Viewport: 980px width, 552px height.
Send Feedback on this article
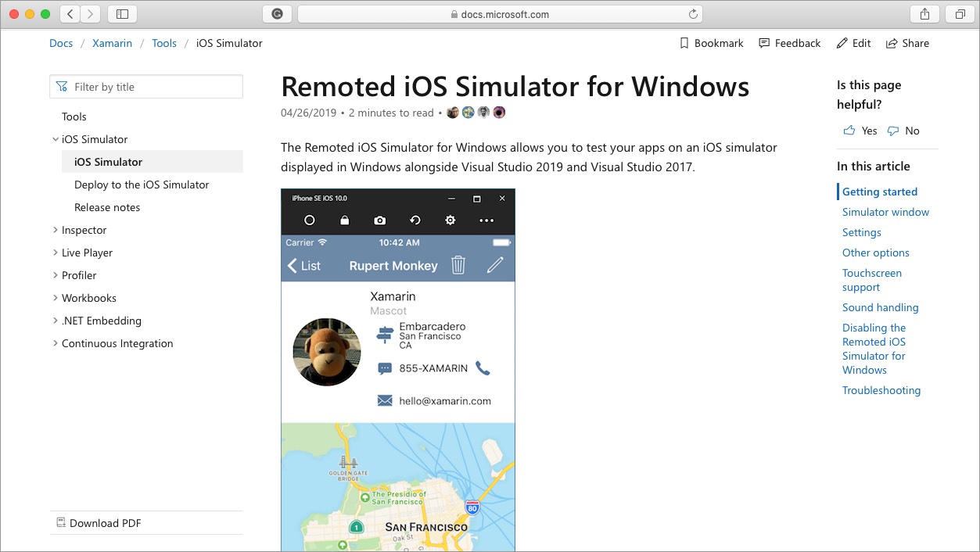pyautogui.click(x=789, y=43)
